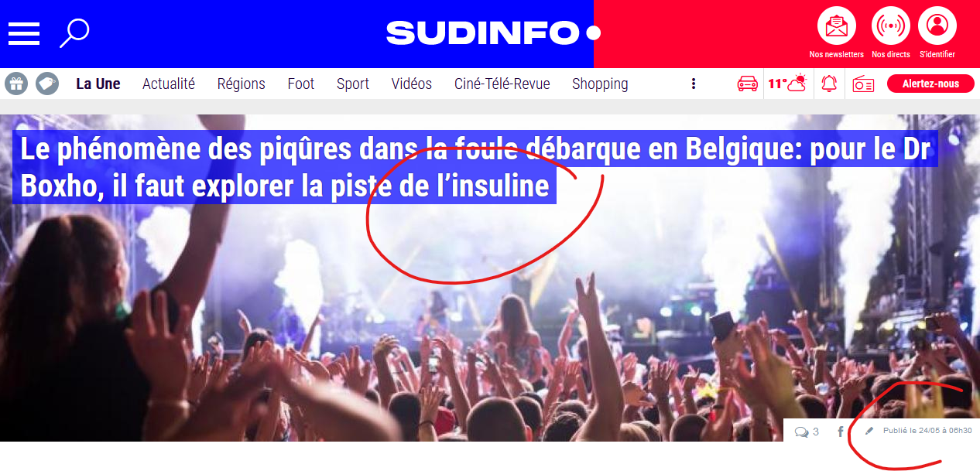
Task: Go to the Foot section
Action: pyautogui.click(x=301, y=84)
